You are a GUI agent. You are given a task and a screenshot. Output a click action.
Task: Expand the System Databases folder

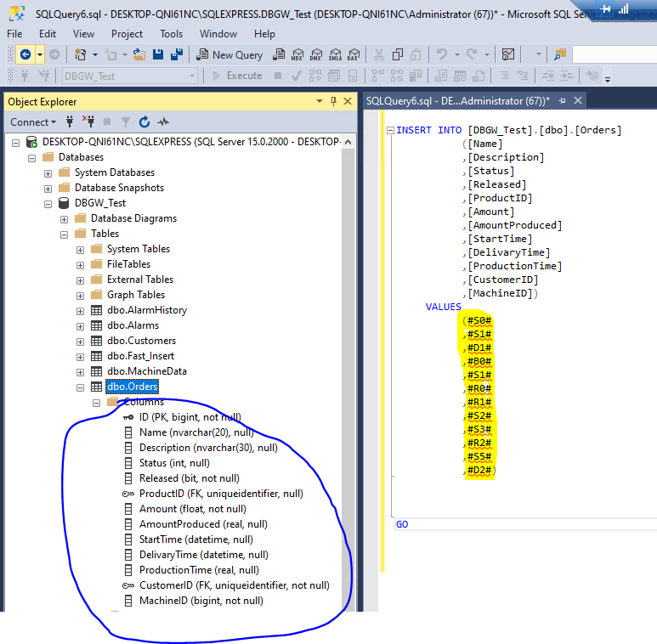click(x=48, y=172)
